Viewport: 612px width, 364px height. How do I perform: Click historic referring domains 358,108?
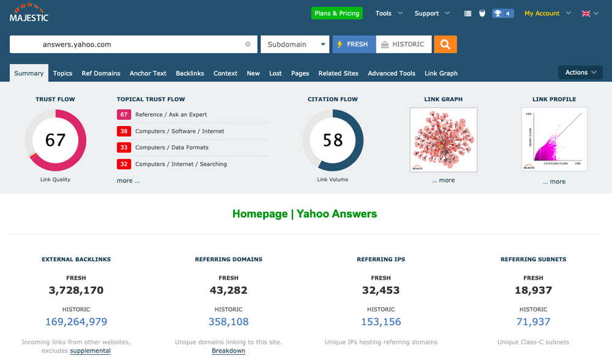point(228,322)
